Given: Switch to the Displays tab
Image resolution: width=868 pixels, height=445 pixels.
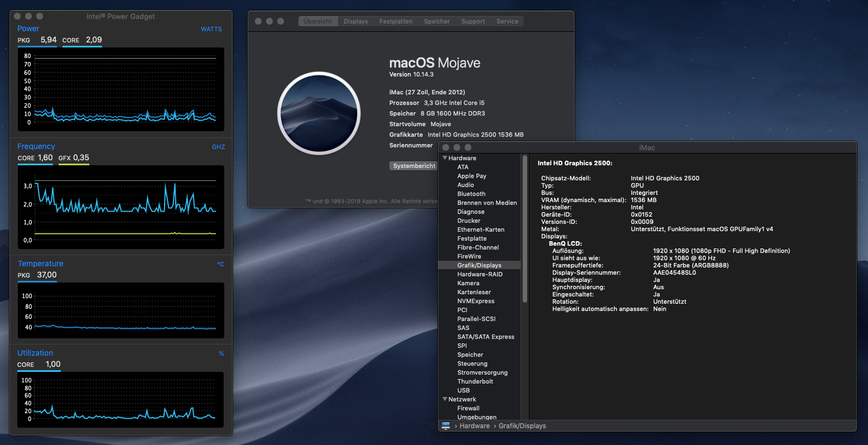Looking at the screenshot, I should [355, 21].
